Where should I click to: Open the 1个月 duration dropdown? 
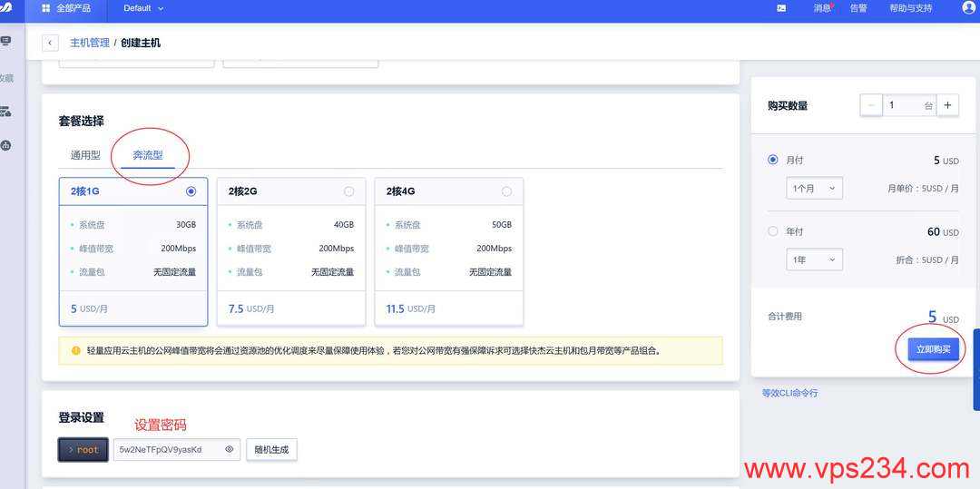click(x=814, y=189)
